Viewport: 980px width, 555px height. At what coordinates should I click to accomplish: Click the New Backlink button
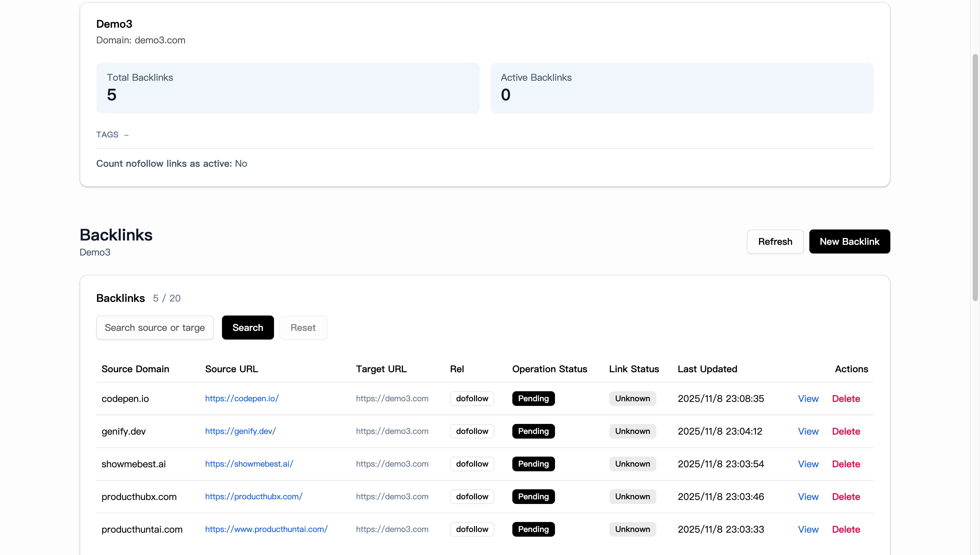pyautogui.click(x=849, y=241)
